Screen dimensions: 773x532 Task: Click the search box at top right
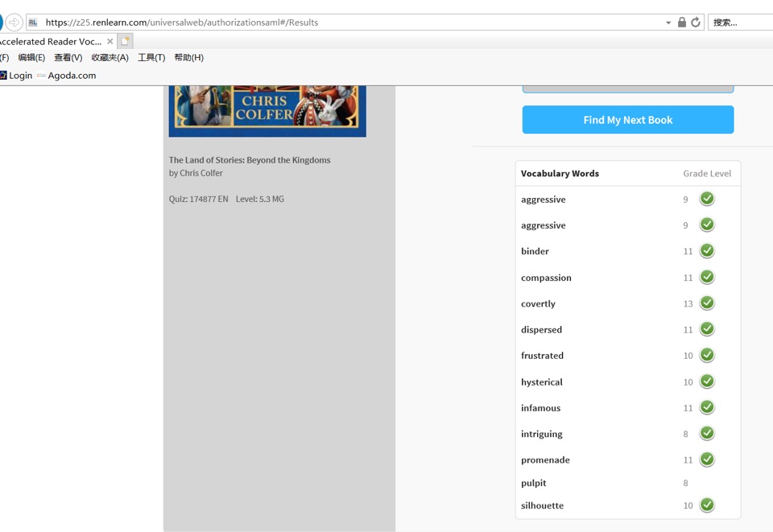[x=741, y=23]
